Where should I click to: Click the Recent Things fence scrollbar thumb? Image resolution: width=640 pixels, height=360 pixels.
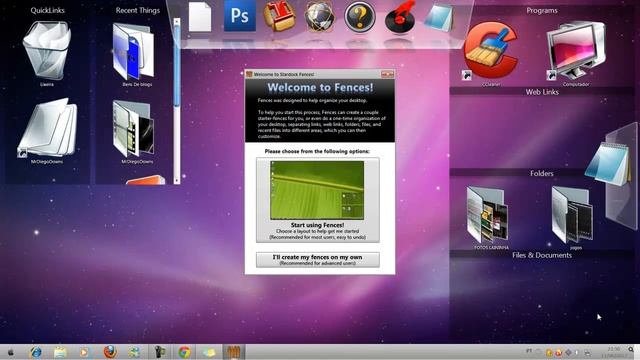click(x=177, y=65)
